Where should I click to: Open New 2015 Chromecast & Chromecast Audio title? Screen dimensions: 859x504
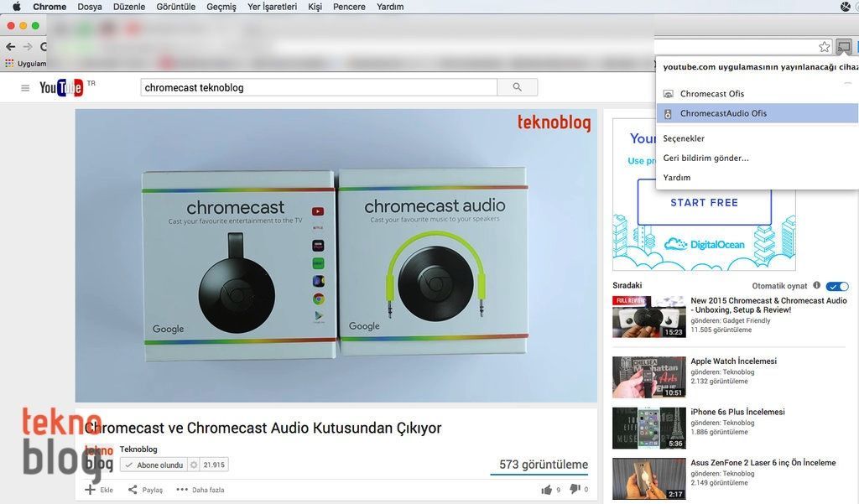pyautogui.click(x=768, y=305)
